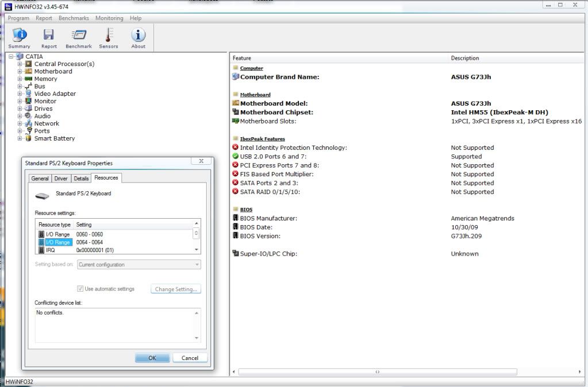Expand the Motherboard tree node

click(x=20, y=72)
